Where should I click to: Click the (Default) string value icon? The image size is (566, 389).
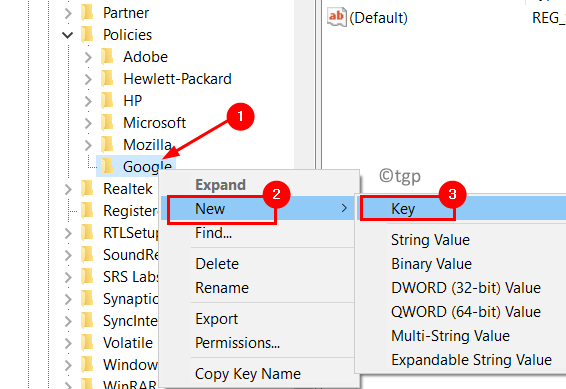pos(336,17)
